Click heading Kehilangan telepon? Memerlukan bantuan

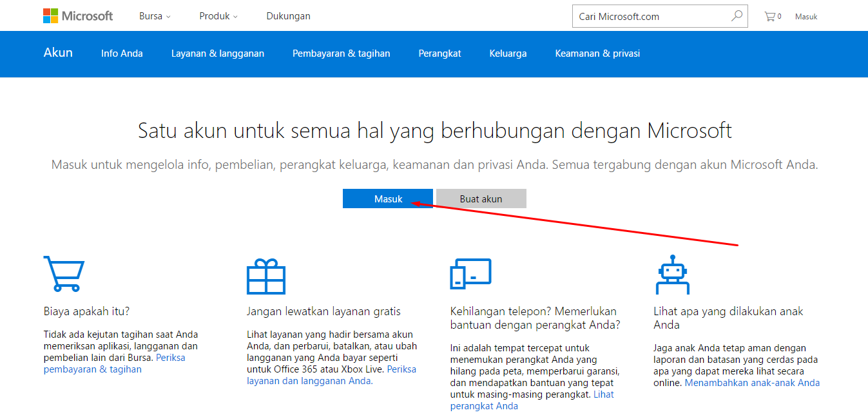535,318
